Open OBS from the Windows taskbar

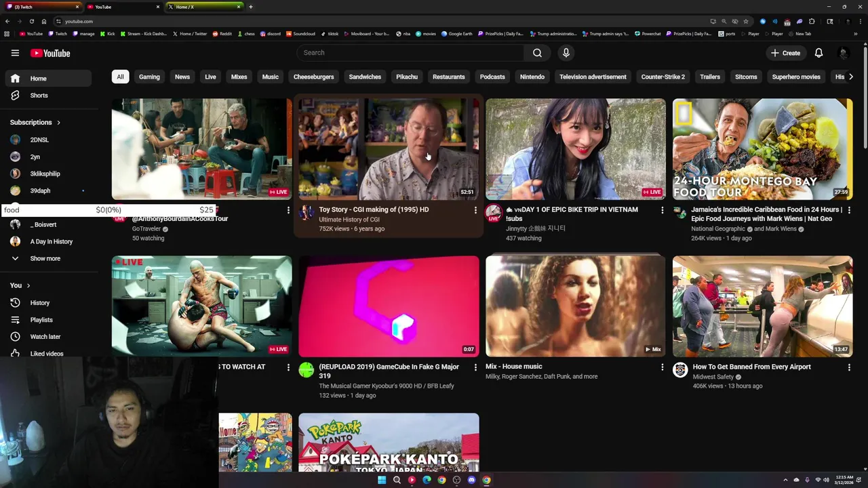[x=456, y=480]
